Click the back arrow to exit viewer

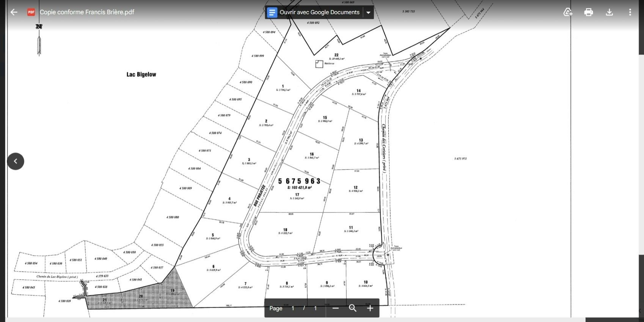click(x=14, y=12)
